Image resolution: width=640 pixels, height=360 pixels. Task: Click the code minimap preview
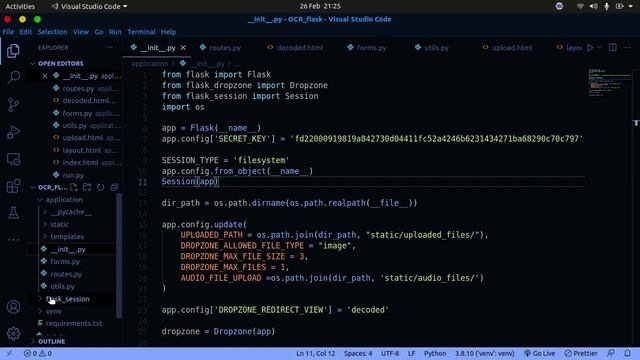click(x=609, y=83)
